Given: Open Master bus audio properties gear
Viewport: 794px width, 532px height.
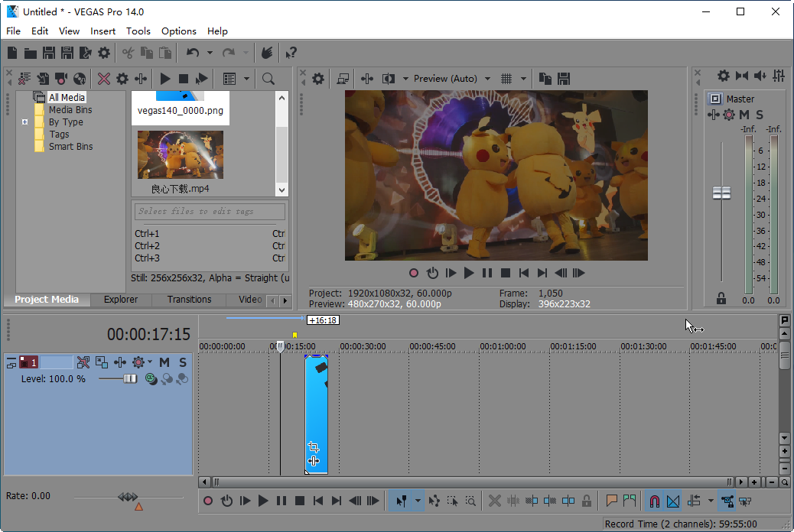Looking at the screenshot, I should 724,76.
